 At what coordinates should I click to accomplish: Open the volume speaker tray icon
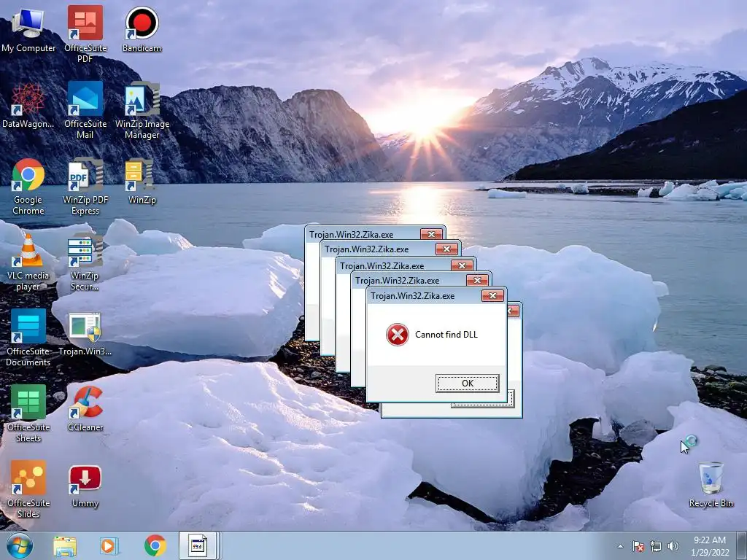point(673,546)
